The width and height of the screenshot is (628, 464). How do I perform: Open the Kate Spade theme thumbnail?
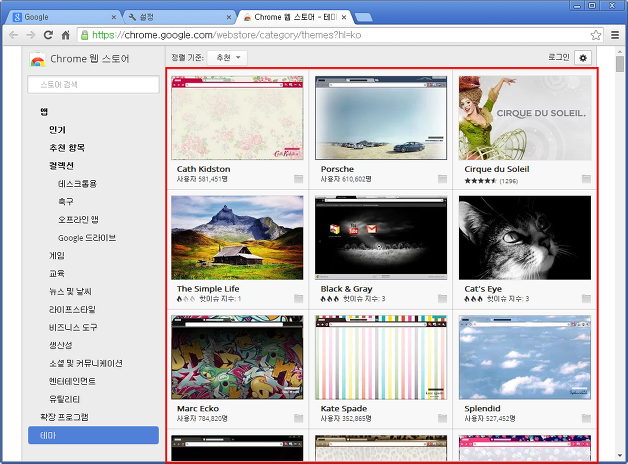(381, 357)
